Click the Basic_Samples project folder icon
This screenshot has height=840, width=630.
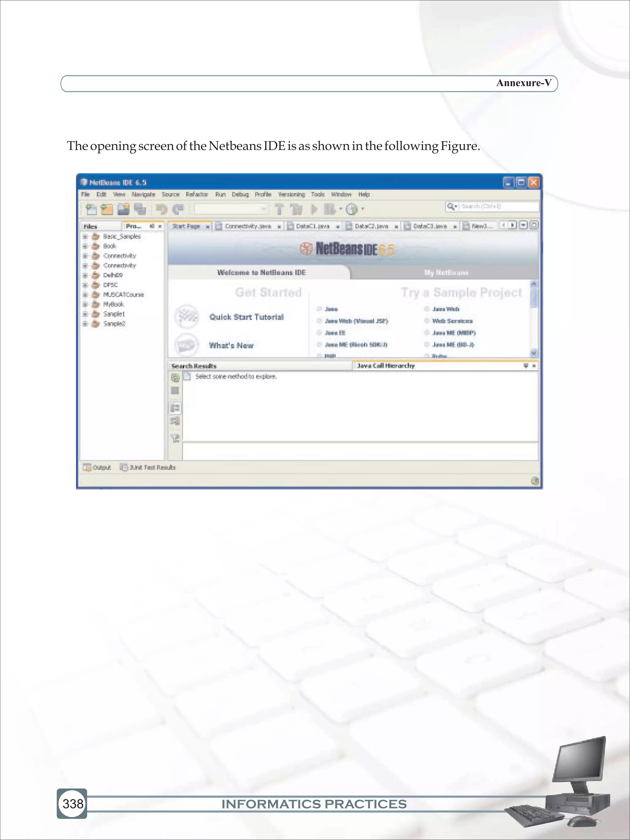tap(96, 236)
